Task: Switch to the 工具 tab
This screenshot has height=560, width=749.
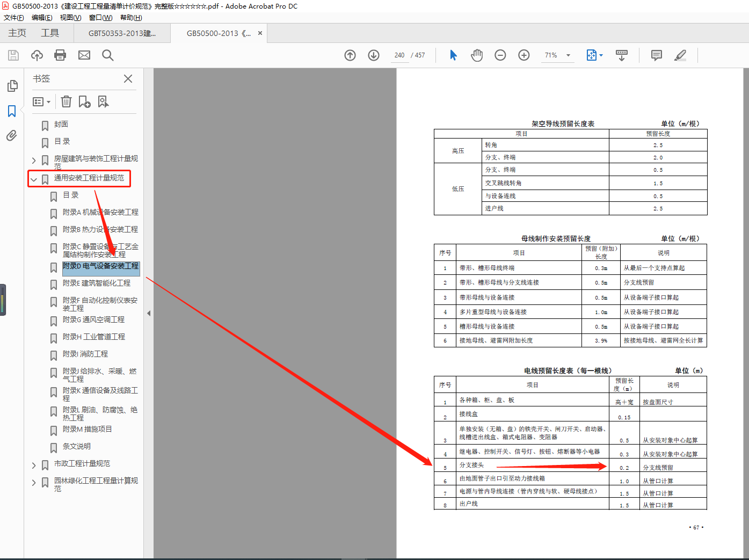Action: click(50, 33)
